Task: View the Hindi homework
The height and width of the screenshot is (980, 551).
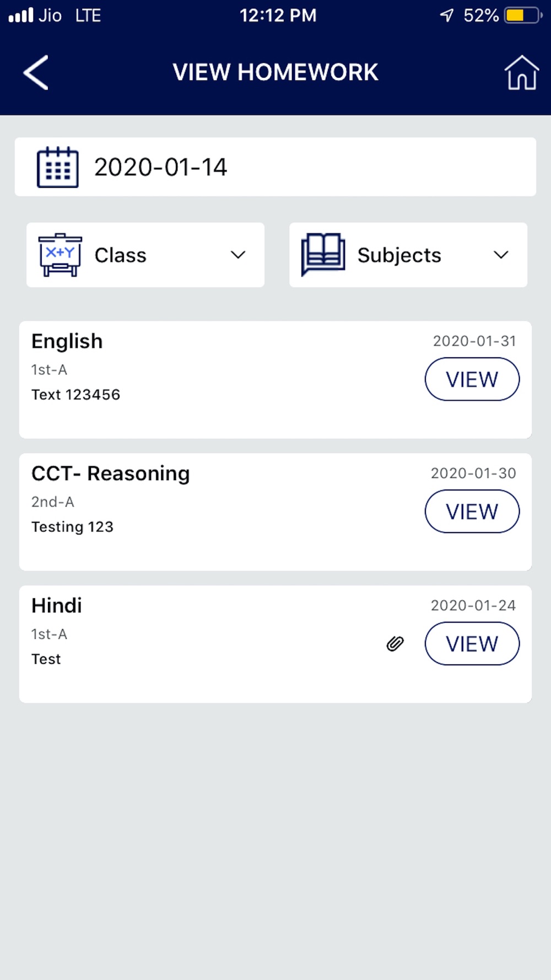Action: tap(472, 644)
